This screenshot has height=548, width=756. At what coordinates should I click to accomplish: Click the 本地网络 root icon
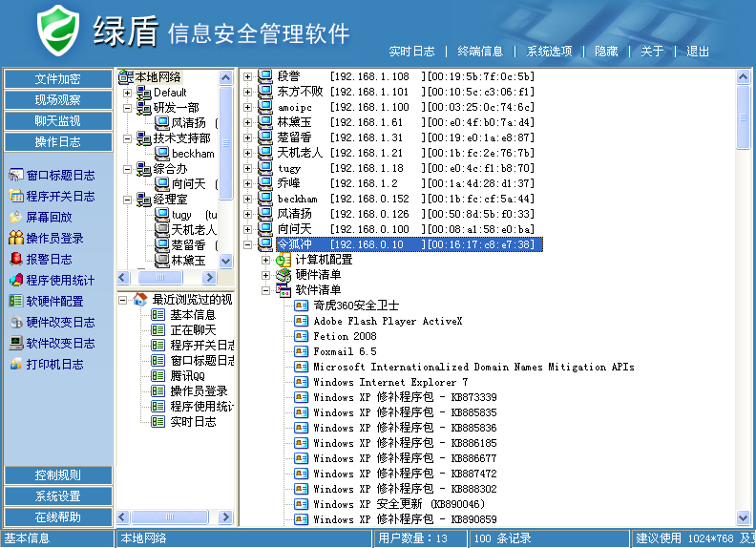pos(126,76)
